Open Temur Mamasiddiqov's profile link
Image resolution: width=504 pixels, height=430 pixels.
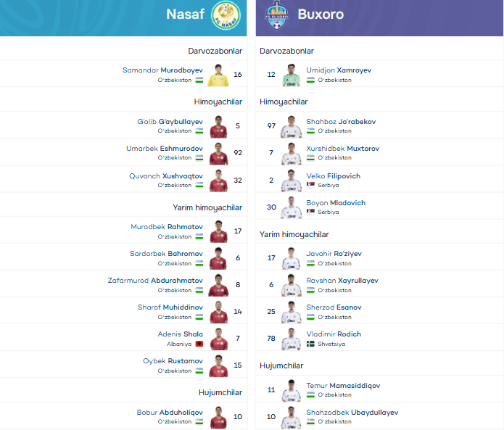tap(343, 386)
